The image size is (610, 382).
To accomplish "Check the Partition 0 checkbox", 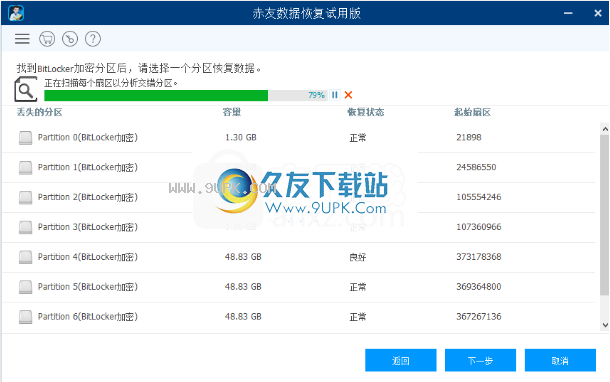I will point(26,138).
